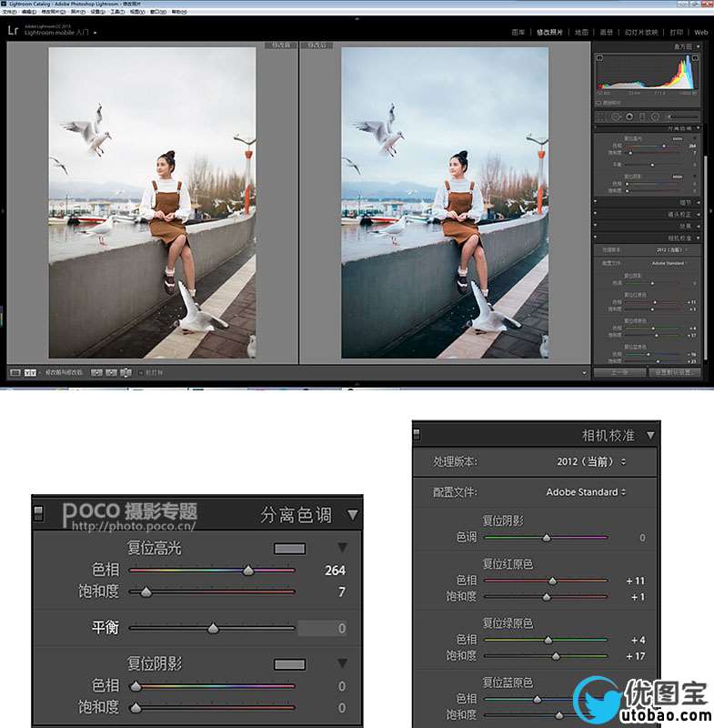Select the adjustment brush tool
The width and height of the screenshot is (714, 728).
[683, 116]
